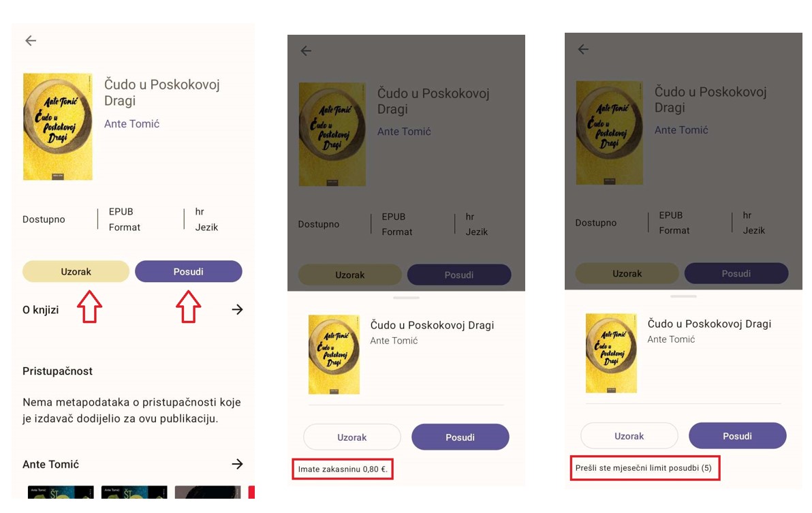Tap the back arrow on the right screen
The width and height of the screenshot is (812, 513).
pos(583,49)
